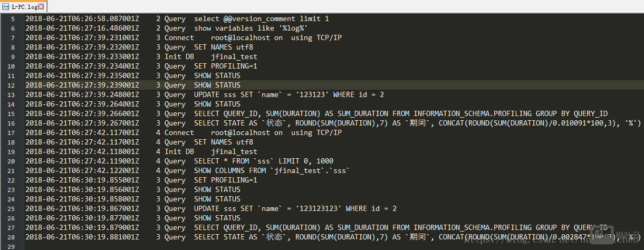Place cursor on 'select @@version_comment limit 1' text
Image resolution: width=644 pixels, height=250 pixels.
pyautogui.click(x=261, y=19)
